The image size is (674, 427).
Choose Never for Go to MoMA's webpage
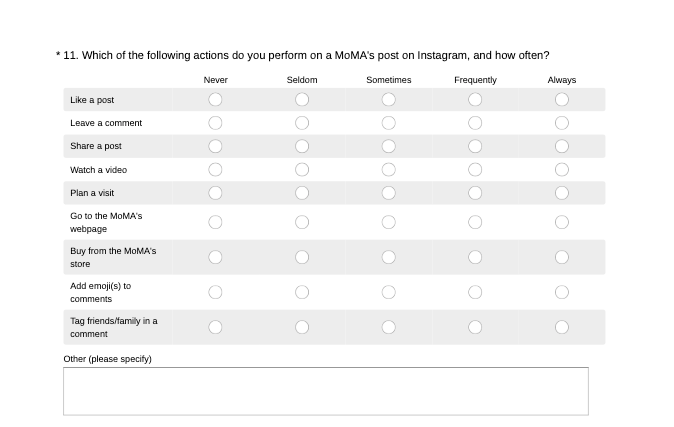point(215,222)
